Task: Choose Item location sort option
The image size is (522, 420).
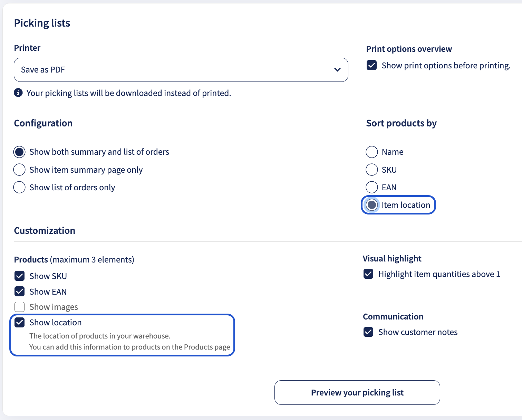Action: [x=372, y=205]
